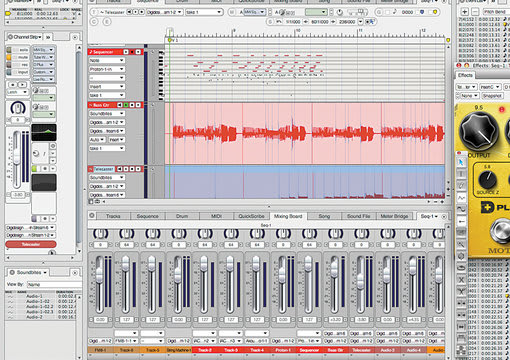Click the red Telecaster name button in the Channel Strip
The height and width of the screenshot is (360, 510).
point(31,244)
